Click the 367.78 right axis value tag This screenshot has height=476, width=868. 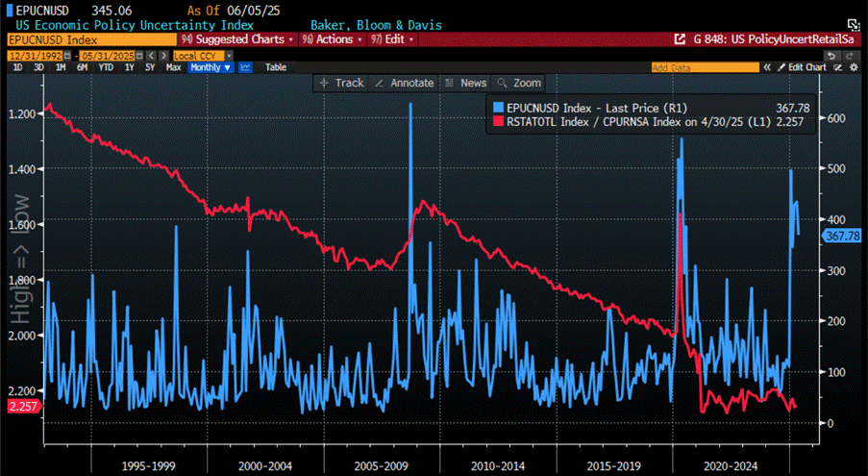pos(842,237)
